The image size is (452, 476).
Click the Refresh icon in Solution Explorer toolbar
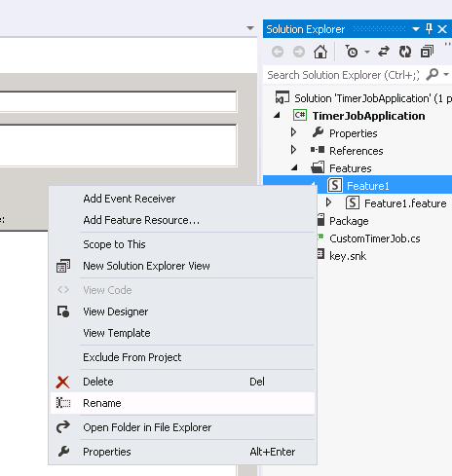pos(405,52)
